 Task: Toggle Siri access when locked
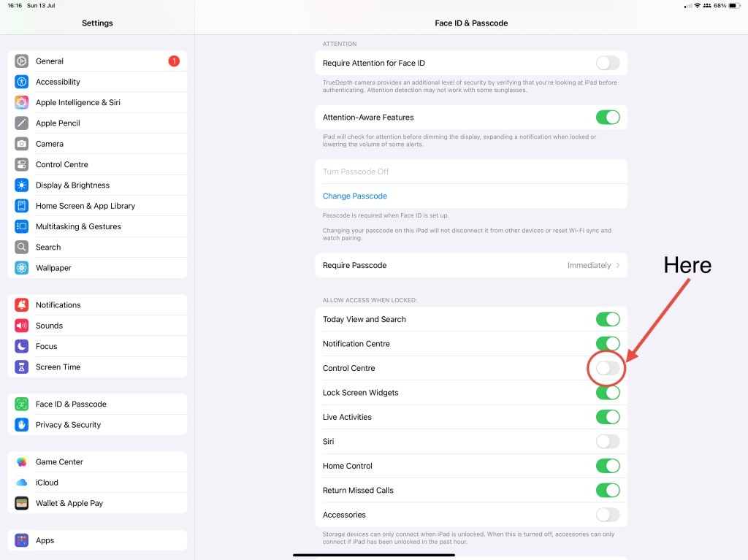point(608,442)
